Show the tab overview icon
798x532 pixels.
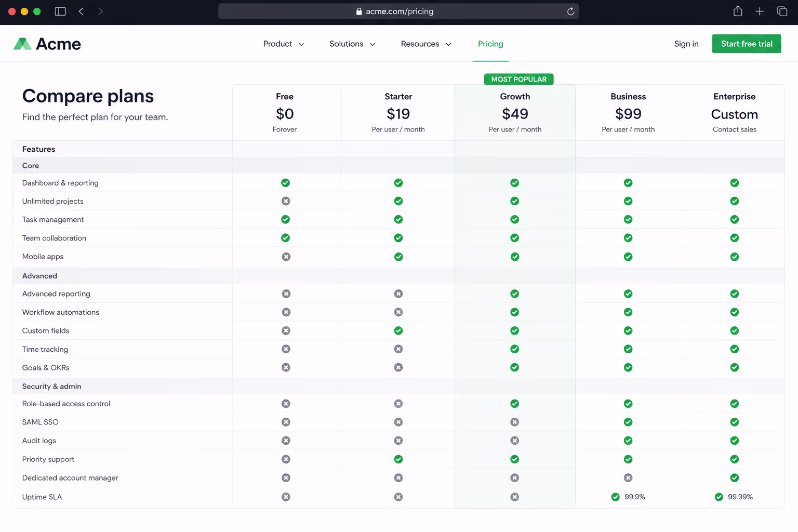click(x=782, y=11)
